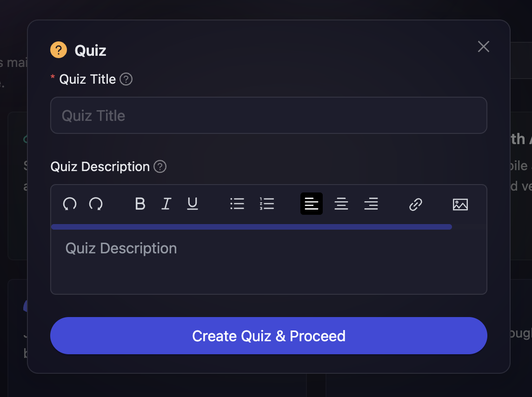
Task: Right align the description text
Action: click(x=371, y=204)
